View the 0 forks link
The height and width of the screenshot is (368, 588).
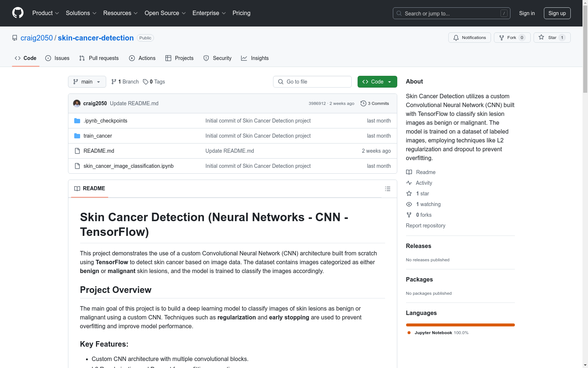point(419,215)
